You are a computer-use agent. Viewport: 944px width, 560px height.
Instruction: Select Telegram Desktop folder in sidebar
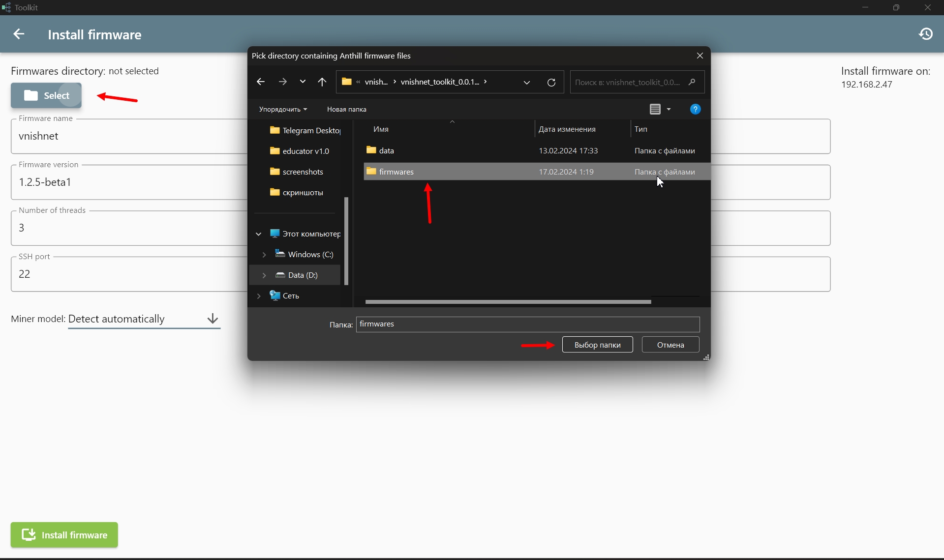pyautogui.click(x=305, y=130)
